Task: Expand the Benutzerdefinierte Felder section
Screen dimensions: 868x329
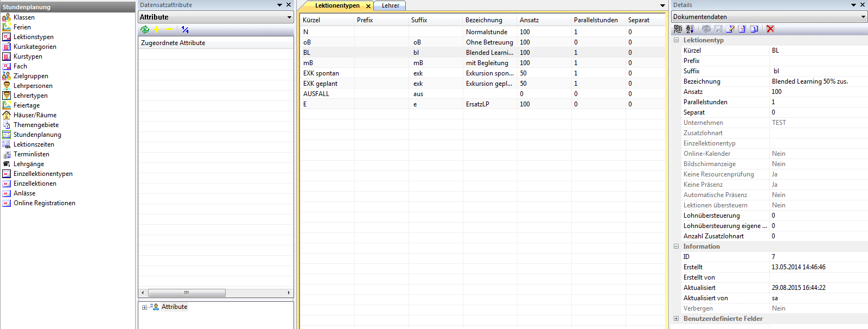Action: pyautogui.click(x=676, y=319)
